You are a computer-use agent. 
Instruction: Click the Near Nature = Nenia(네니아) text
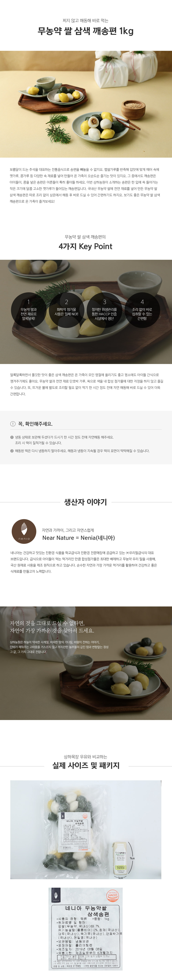click(x=79, y=538)
